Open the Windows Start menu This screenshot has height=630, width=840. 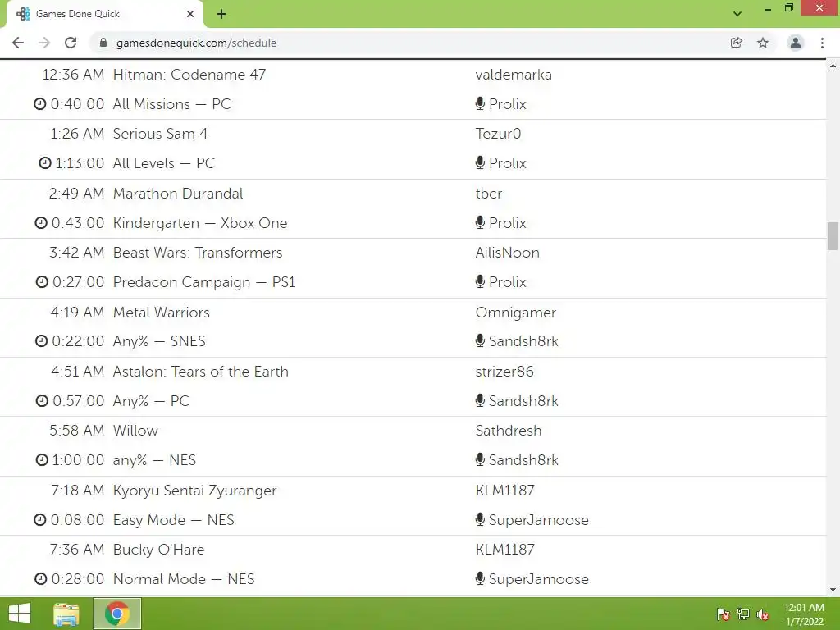[x=20, y=614]
